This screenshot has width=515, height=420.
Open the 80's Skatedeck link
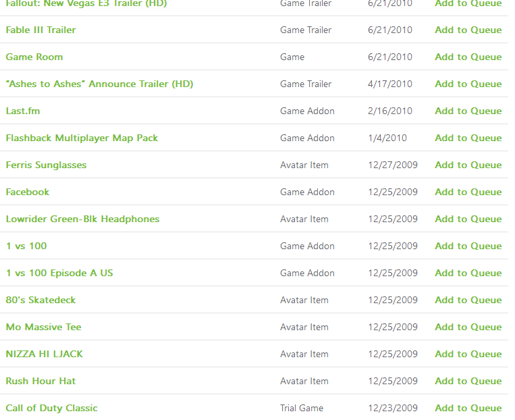coord(40,300)
